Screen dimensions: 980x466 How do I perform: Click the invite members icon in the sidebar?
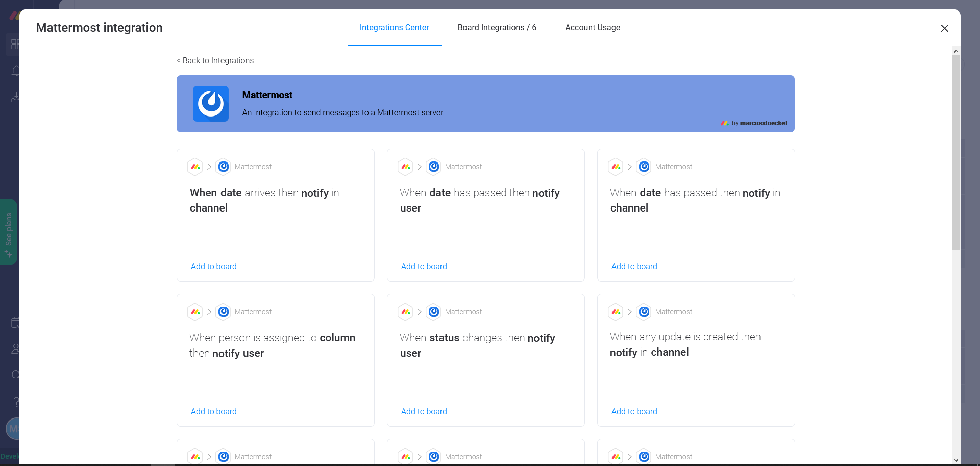15,349
